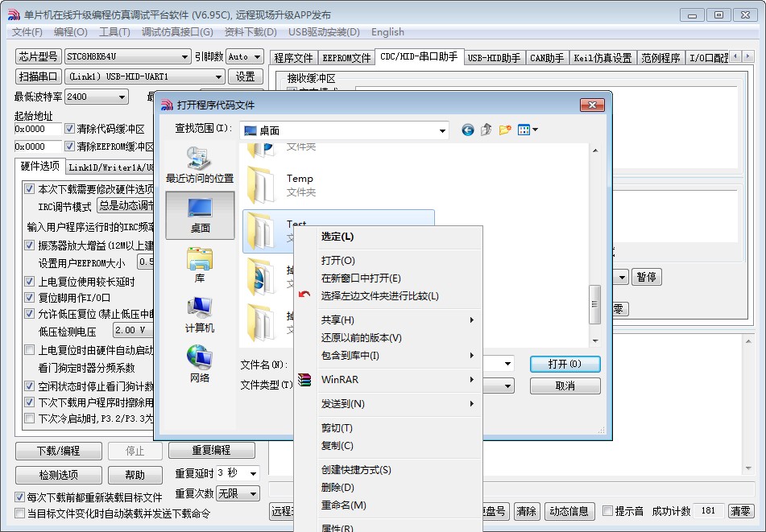This screenshot has width=766, height=532.
Task: Click the Back arrow in the file dialog
Action: pyautogui.click(x=467, y=130)
